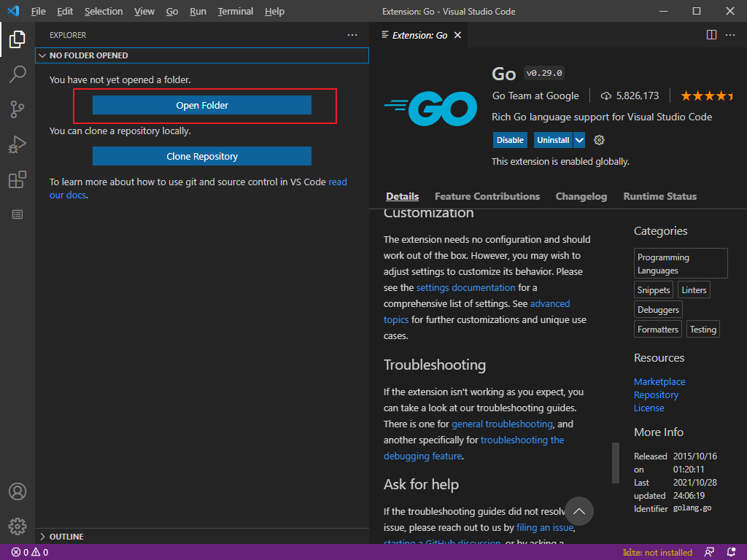This screenshot has height=560, width=747.
Task: Click the Open Folder button
Action: 202,106
